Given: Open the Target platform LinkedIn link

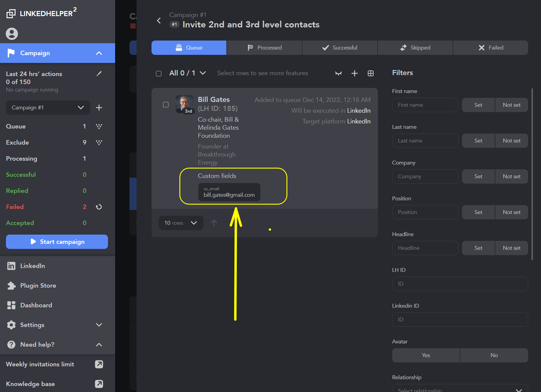Looking at the screenshot, I should click(x=359, y=121).
